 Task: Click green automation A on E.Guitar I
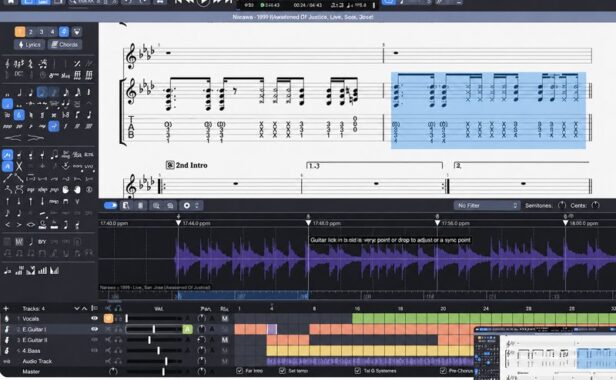pyautogui.click(x=187, y=329)
